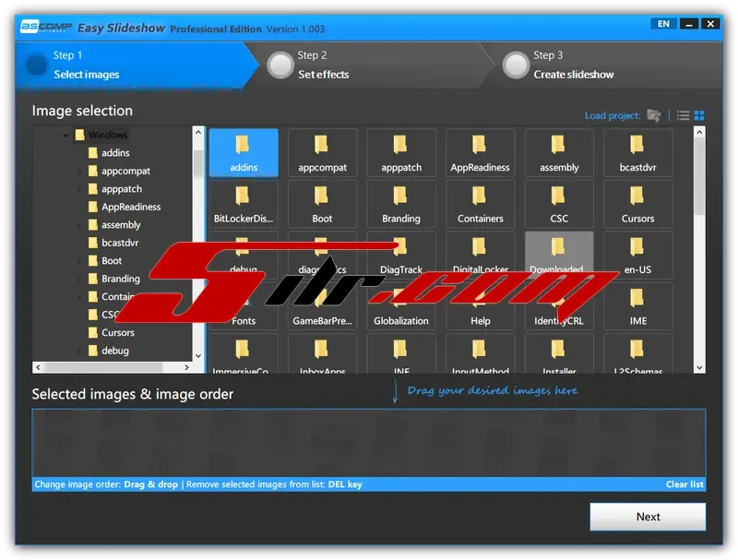Expand Boot node in folder tree
738x560 pixels.
tap(79, 261)
